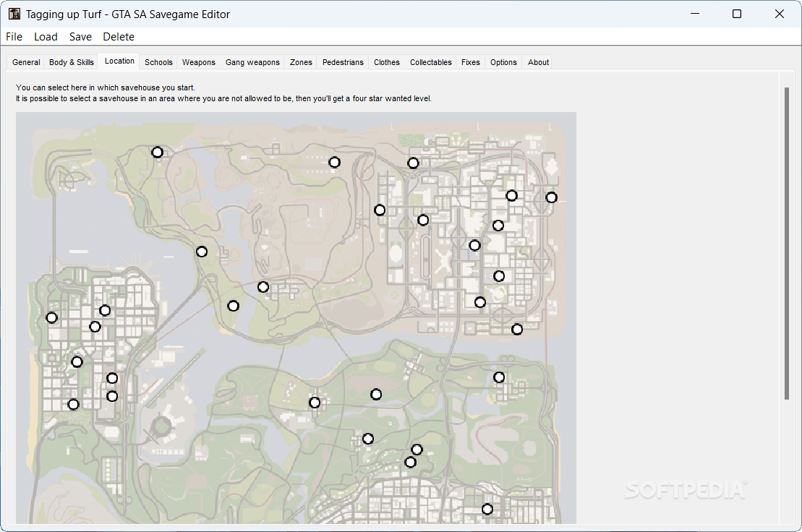Open the Clothes tab
The image size is (802, 532).
pos(386,62)
